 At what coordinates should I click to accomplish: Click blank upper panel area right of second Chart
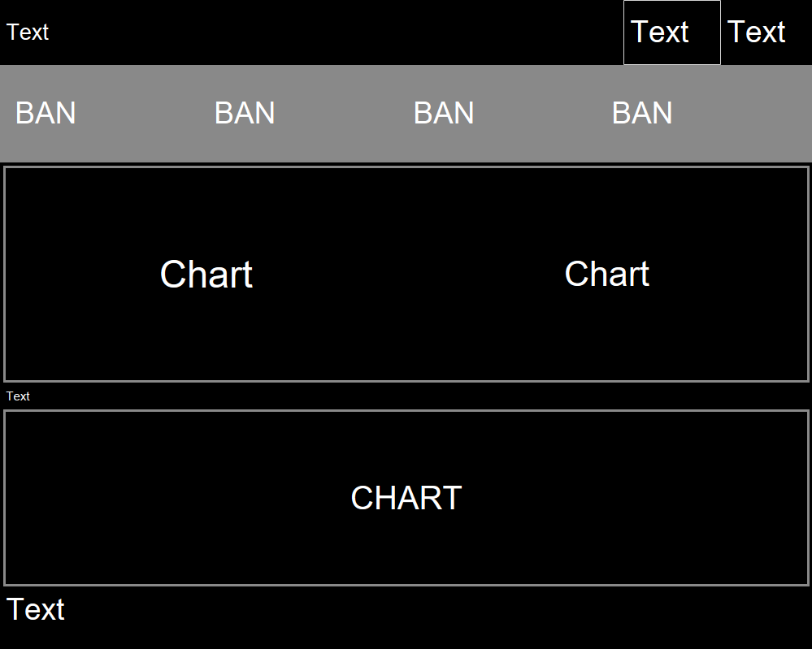click(732, 275)
